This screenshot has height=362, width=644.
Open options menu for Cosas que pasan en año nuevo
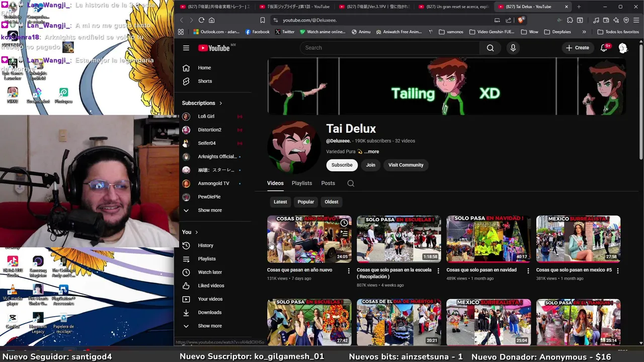tap(349, 270)
